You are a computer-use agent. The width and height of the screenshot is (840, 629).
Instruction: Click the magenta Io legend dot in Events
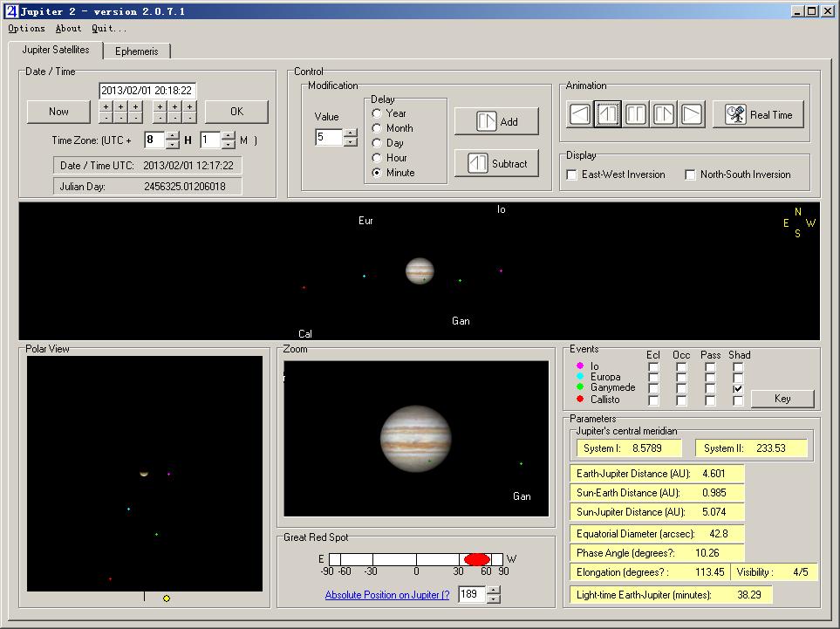pyautogui.click(x=580, y=366)
